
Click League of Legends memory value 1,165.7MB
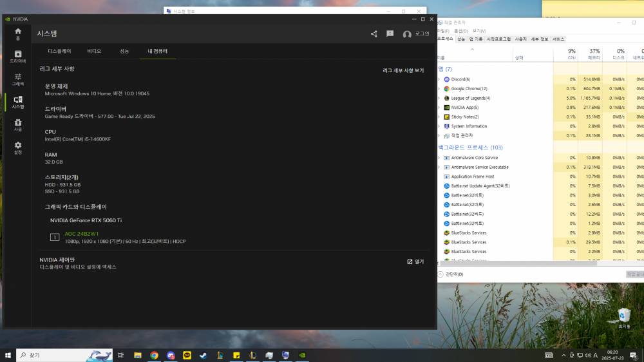590,98
